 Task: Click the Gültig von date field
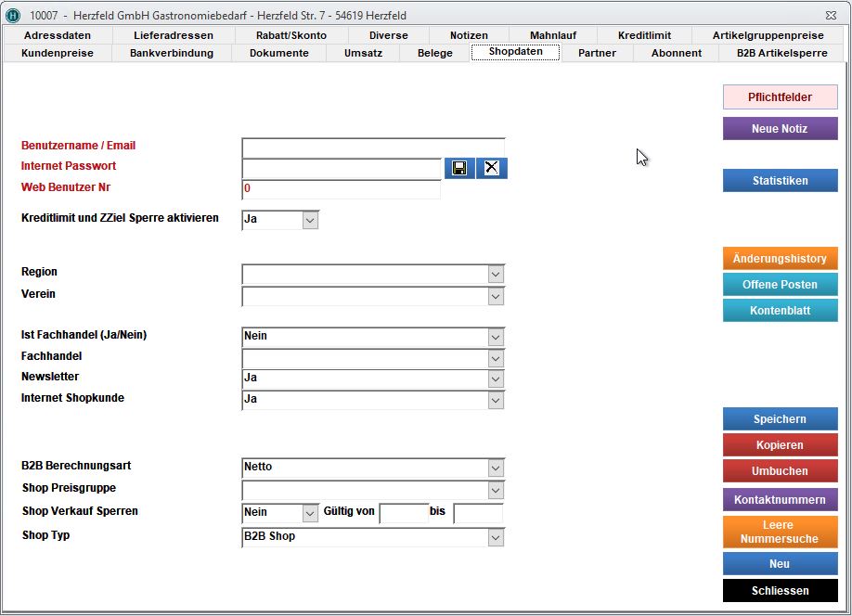[x=404, y=514]
